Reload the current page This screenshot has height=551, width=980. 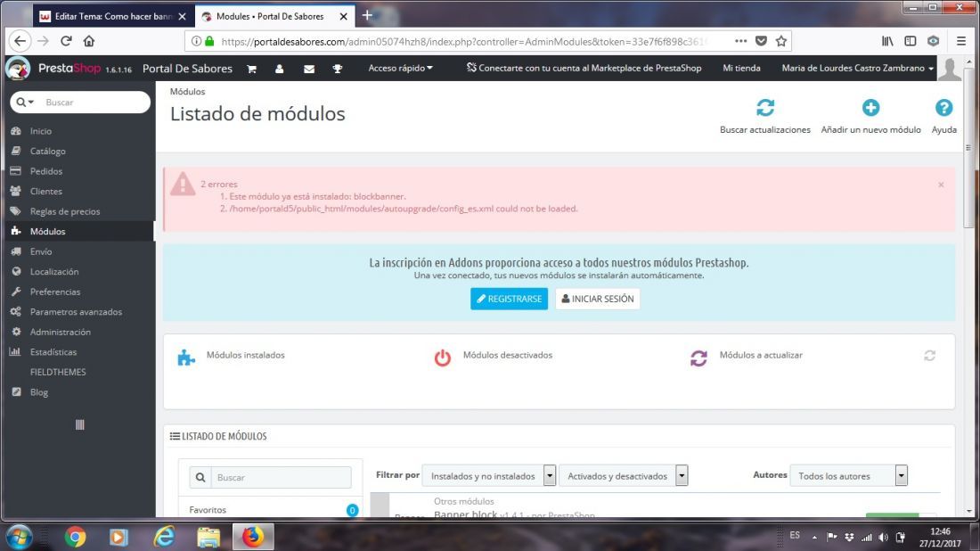(x=66, y=41)
